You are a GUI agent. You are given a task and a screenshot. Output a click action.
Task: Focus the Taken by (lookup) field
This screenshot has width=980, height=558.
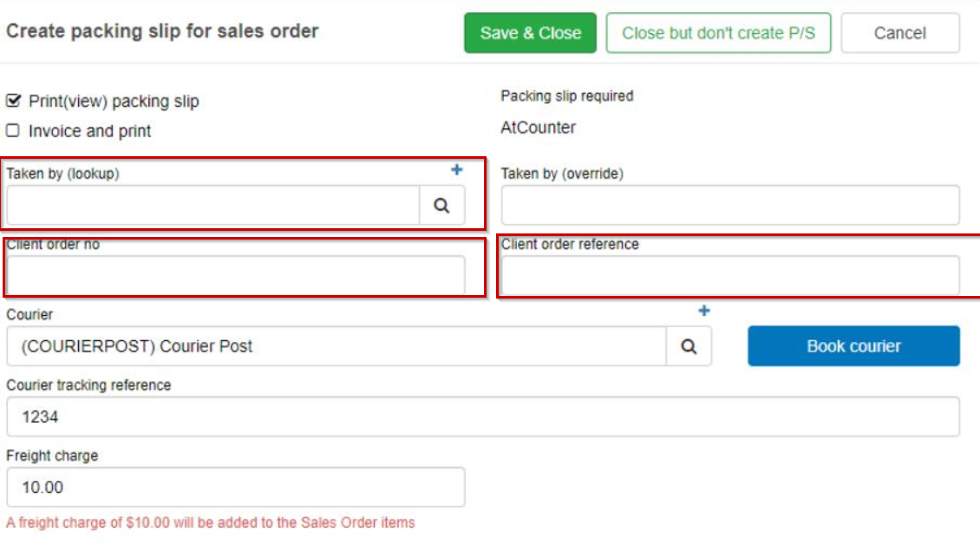[213, 205]
